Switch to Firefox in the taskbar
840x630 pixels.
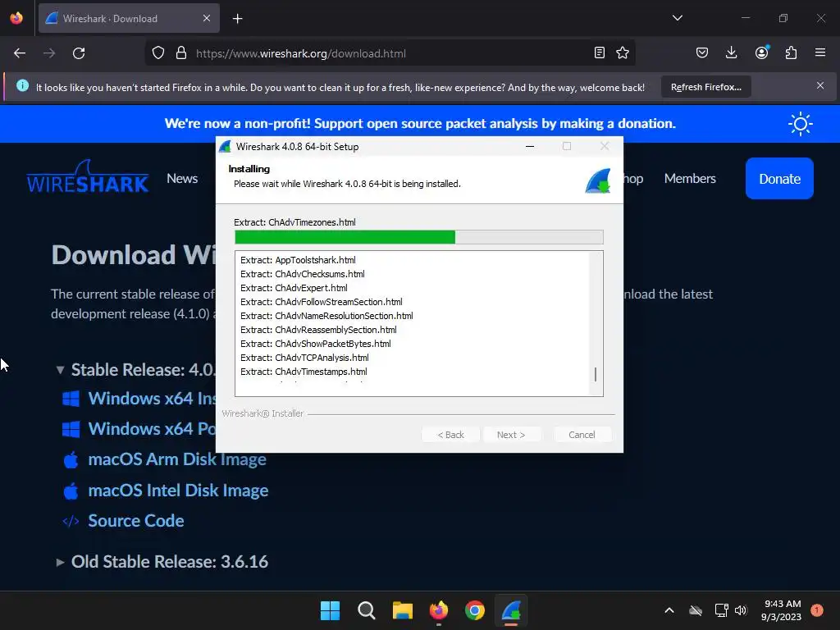tap(439, 610)
